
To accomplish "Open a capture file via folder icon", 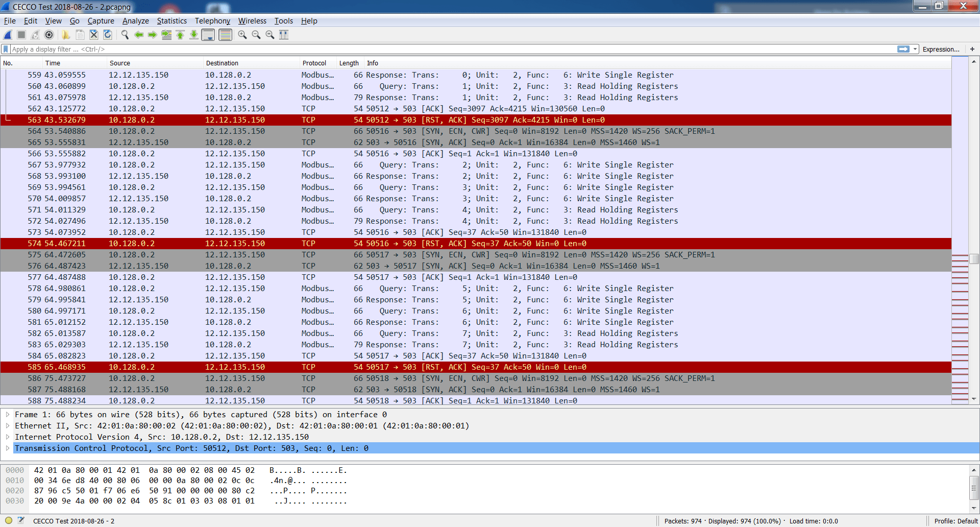I will coord(66,35).
